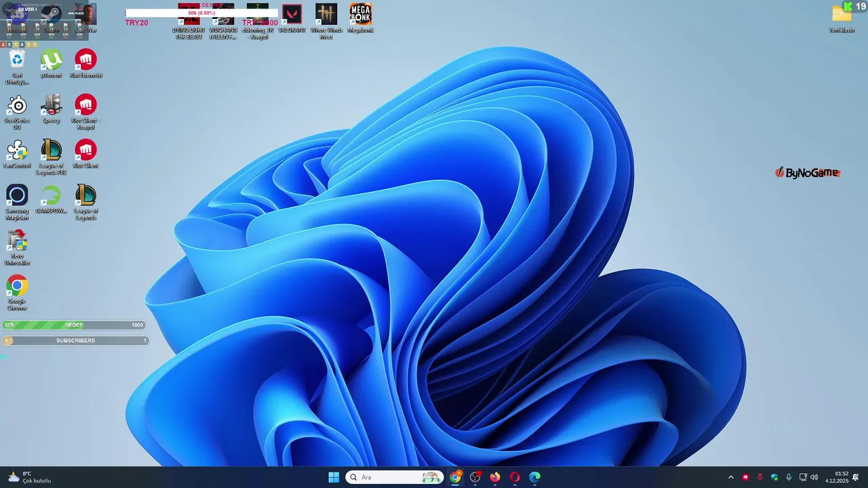This screenshot has height=488, width=868.
Task: Select the FanControl shortcut
Action: 17,154
